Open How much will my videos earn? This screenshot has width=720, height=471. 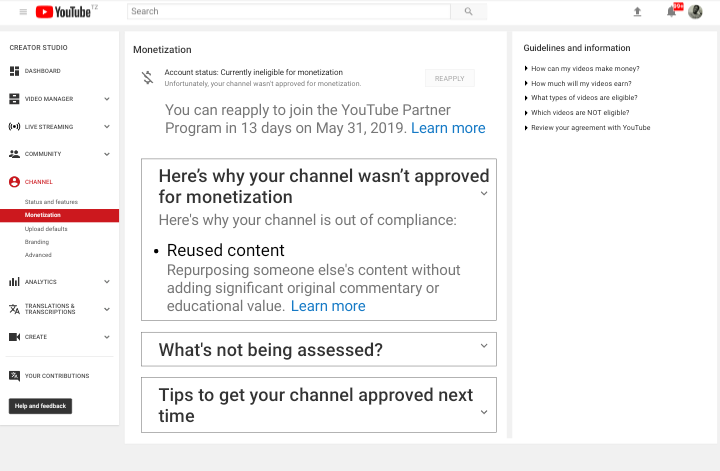coord(581,84)
